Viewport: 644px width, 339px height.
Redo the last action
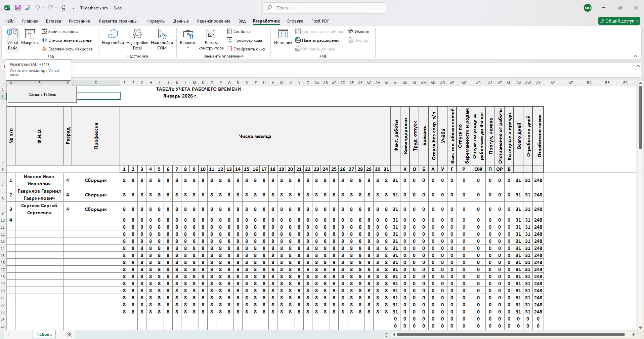click(x=50, y=7)
